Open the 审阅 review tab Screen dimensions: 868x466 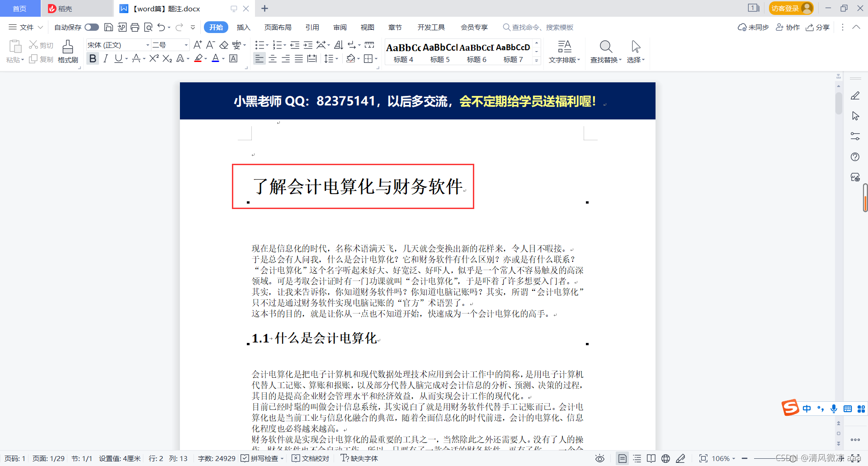[340, 27]
